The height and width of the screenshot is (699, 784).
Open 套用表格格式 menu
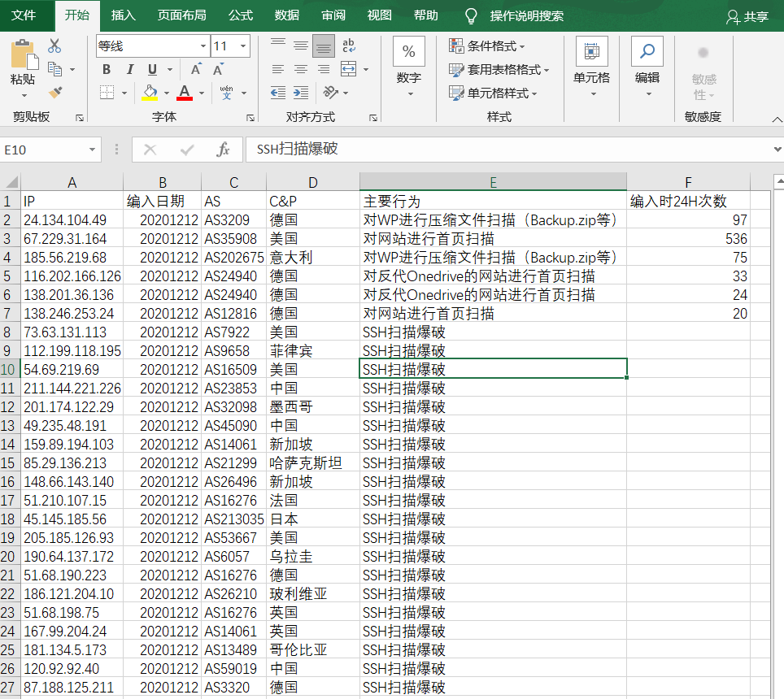pos(499,69)
